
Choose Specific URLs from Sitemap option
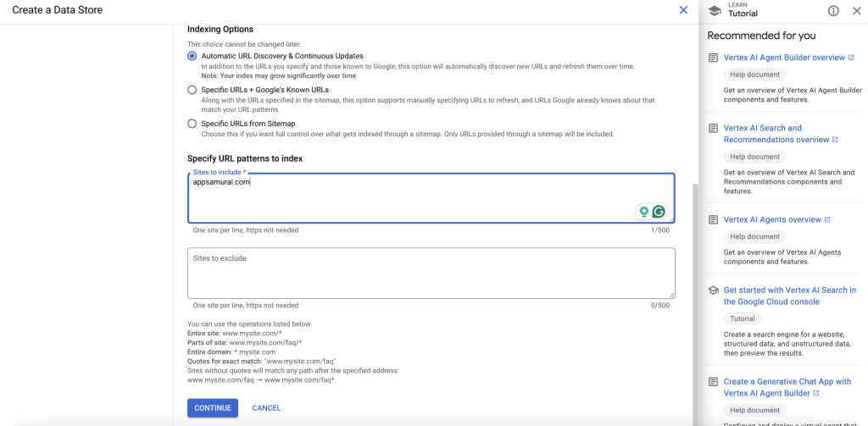[192, 124]
